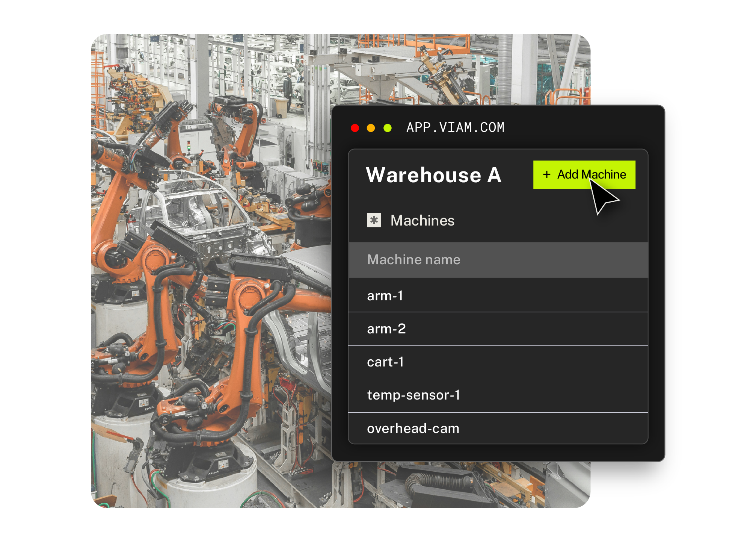Click the Machine name column header
This screenshot has height=542, width=756.
(x=413, y=260)
